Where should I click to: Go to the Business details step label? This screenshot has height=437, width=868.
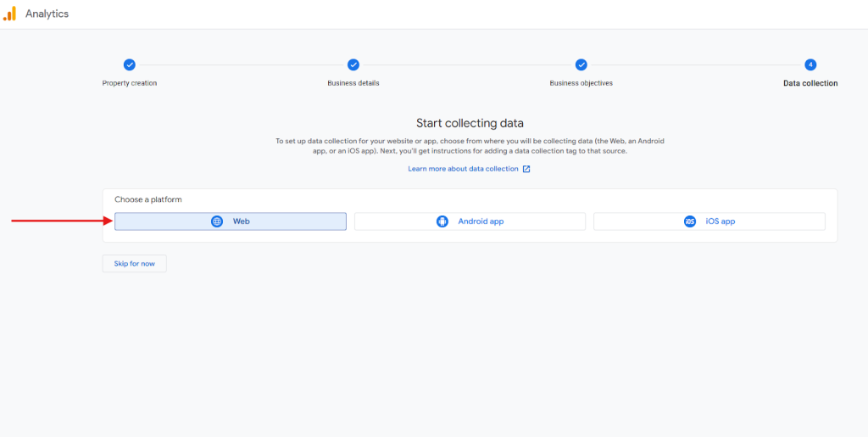pos(353,83)
